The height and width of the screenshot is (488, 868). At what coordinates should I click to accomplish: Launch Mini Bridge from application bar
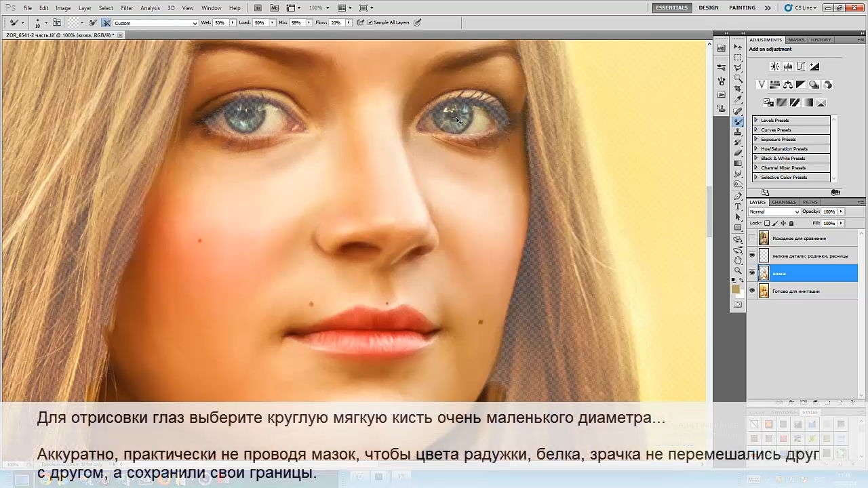tap(275, 8)
